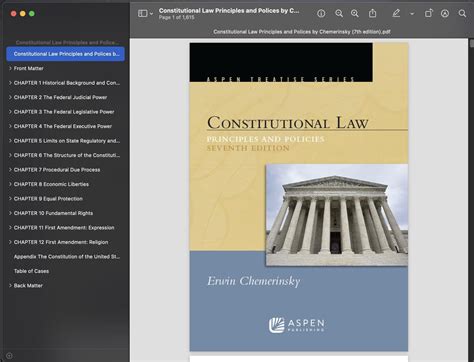The image size is (474, 362).
Task: Open CHAPTER 10 Fundamental Rights entry
Action: click(53, 213)
